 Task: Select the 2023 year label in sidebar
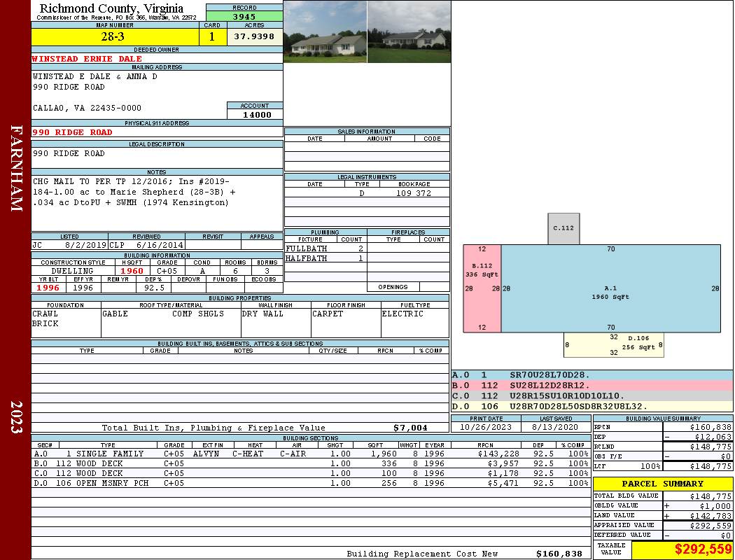pos(16,416)
